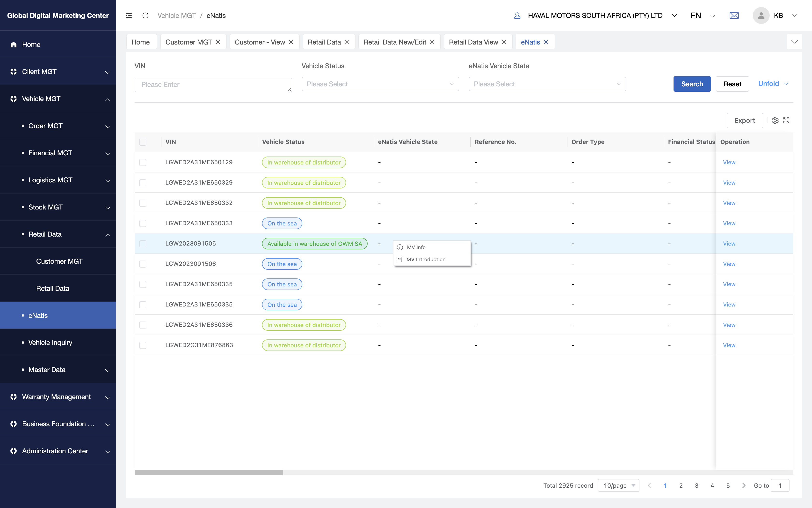812x508 pixels.
Task: Click the Vehicle MGT breadcrumb link
Action: point(176,15)
